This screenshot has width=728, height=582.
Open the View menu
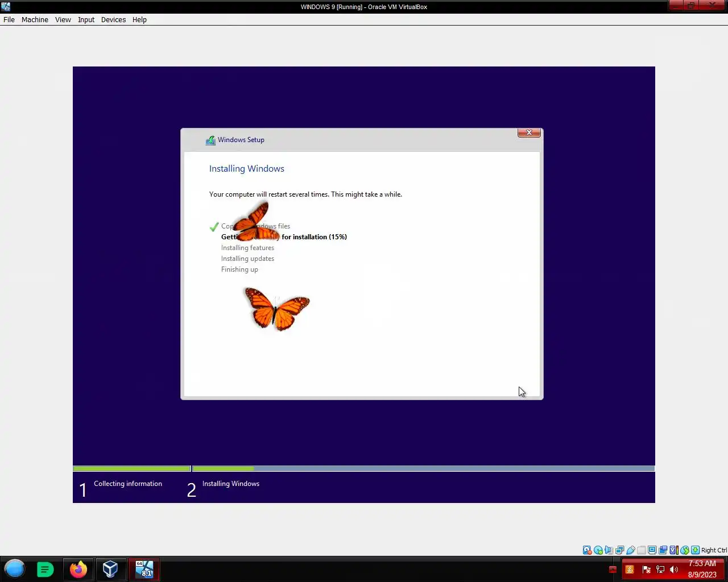click(63, 19)
